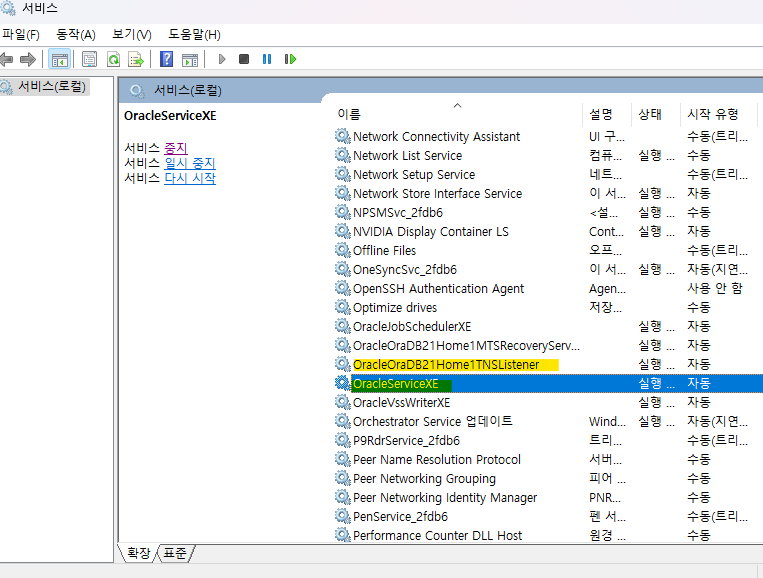Select OracleOraDB21Home1TNSListener service row

click(548, 364)
